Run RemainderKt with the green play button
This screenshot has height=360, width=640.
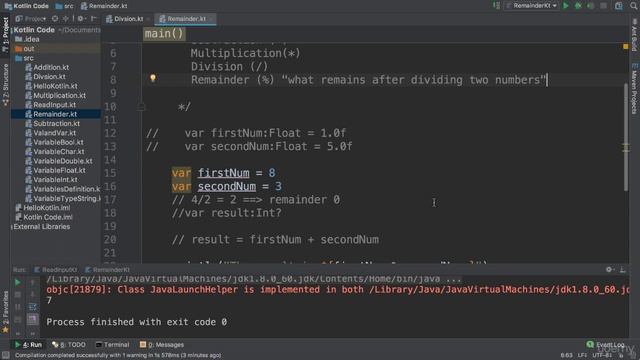566,6
